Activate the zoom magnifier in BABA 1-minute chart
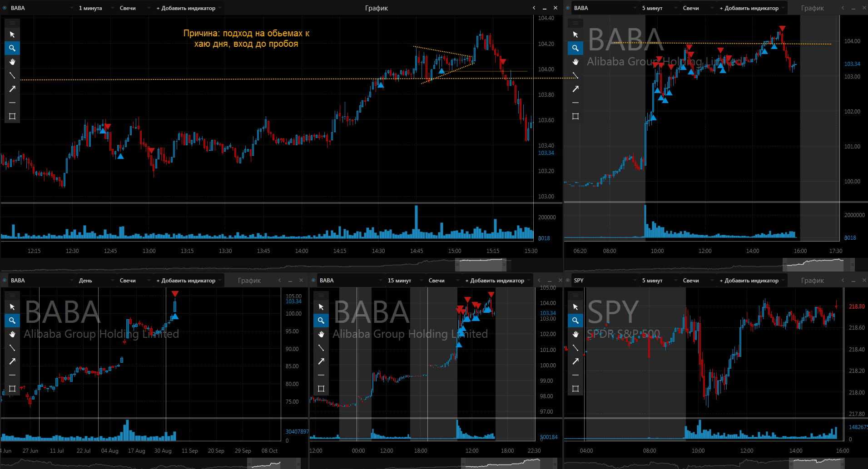 coord(12,48)
